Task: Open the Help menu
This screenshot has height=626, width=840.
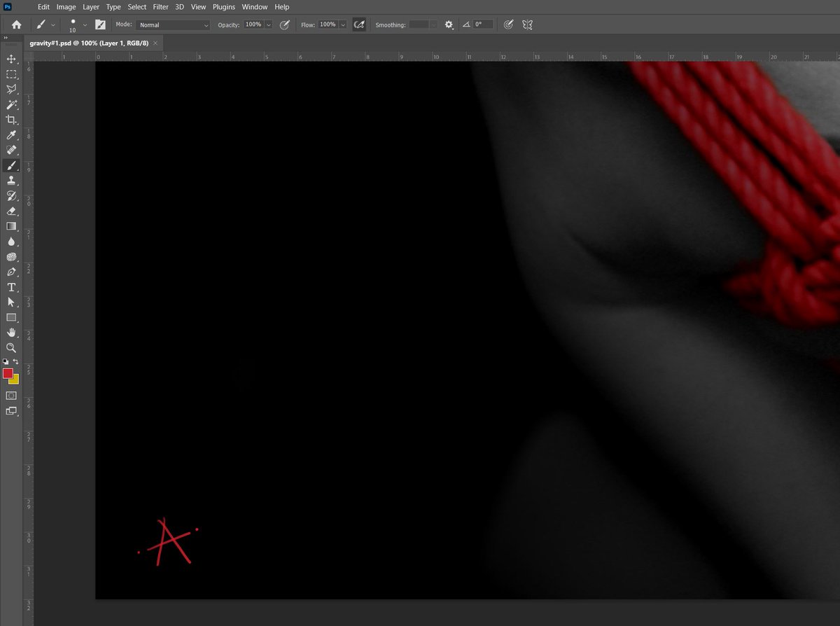Action: tap(282, 7)
